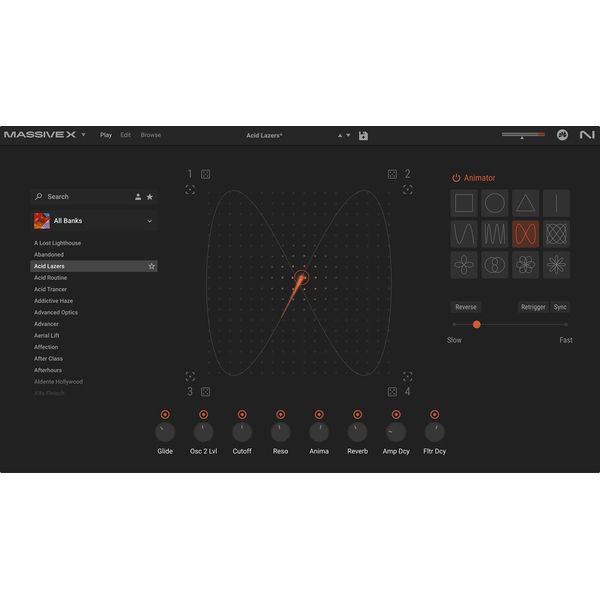This screenshot has height=600, width=600.
Task: Select the circle animator shape
Action: pyautogui.click(x=495, y=203)
